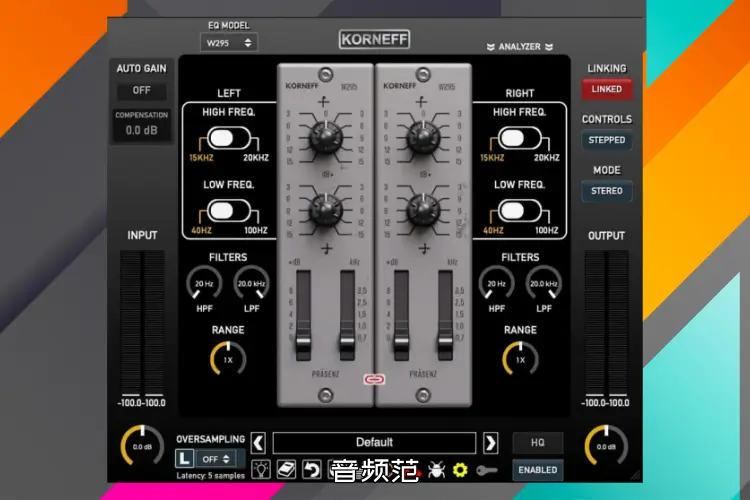Toggle AUTO GAIN OFF button
The image size is (750, 500).
tap(142, 90)
